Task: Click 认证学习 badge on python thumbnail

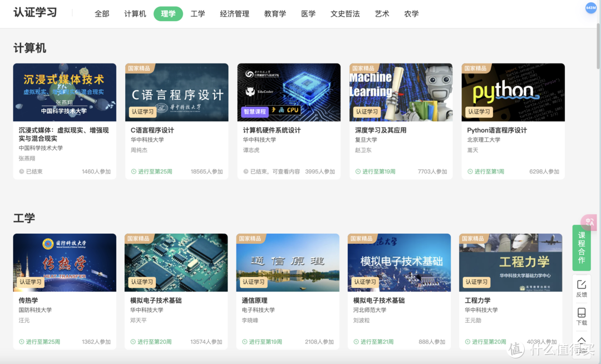Action: coord(479,111)
